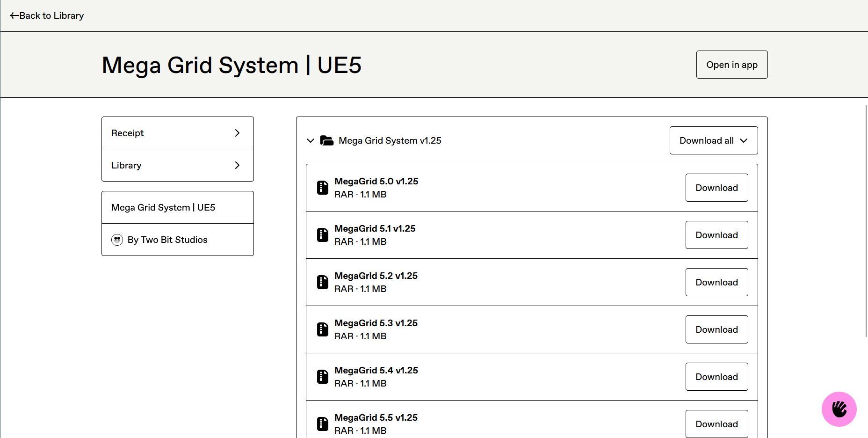Click the archive file icon for MegaGrid 5.2
868x438 pixels.
pyautogui.click(x=323, y=282)
